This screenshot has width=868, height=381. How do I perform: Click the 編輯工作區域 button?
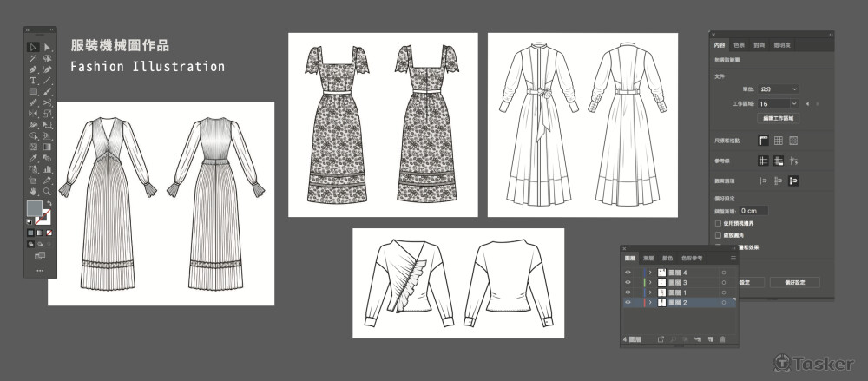[x=779, y=117]
